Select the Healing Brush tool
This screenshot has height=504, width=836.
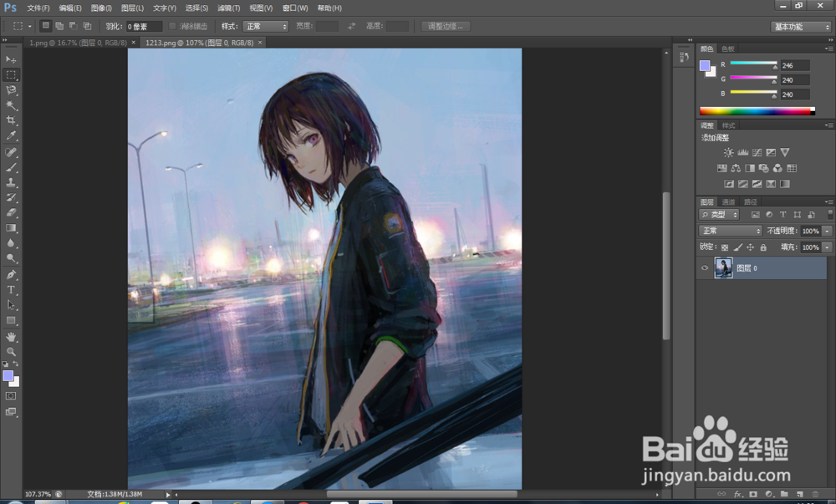11,152
